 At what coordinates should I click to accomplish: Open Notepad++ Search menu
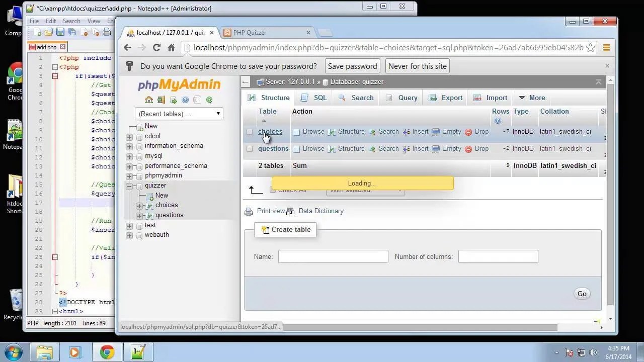[x=71, y=21]
